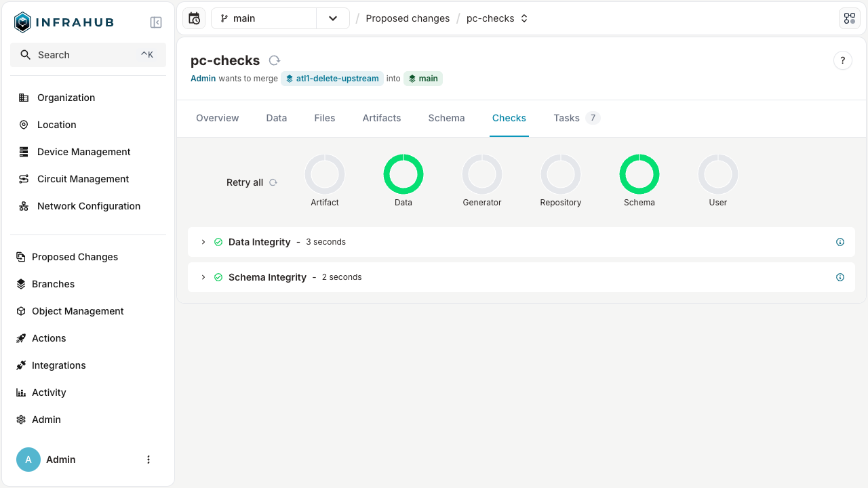Expand the Schema Integrity check row
Viewport: 868px width, 488px height.
[x=203, y=277]
